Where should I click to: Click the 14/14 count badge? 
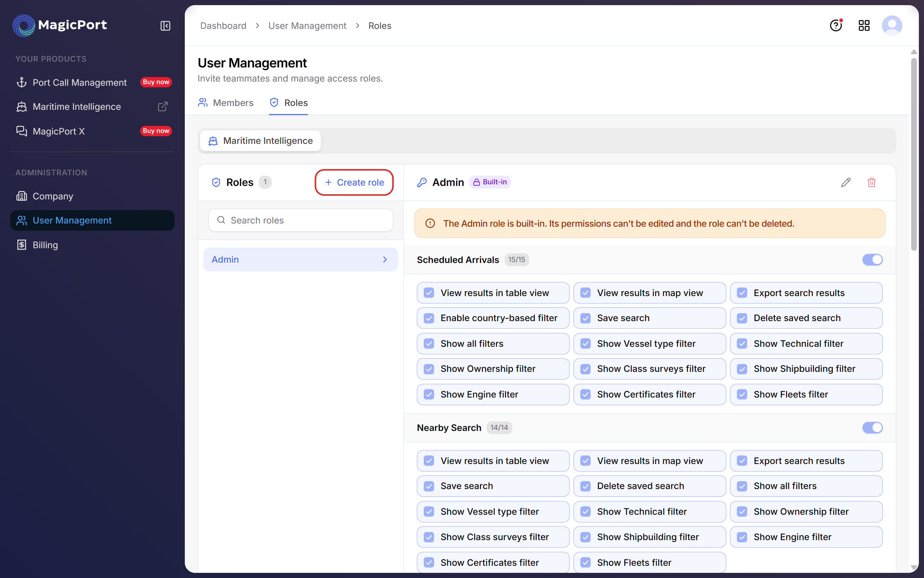tap(499, 427)
